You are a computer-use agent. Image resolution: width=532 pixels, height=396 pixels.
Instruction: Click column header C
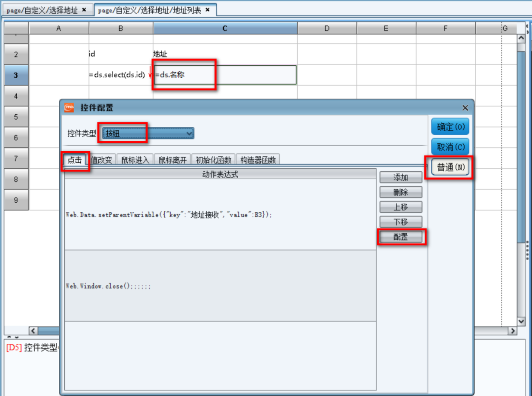[x=225, y=28]
